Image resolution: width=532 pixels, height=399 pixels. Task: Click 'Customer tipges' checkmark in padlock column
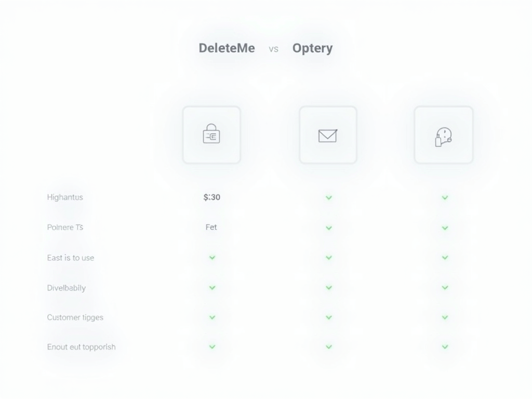point(212,317)
